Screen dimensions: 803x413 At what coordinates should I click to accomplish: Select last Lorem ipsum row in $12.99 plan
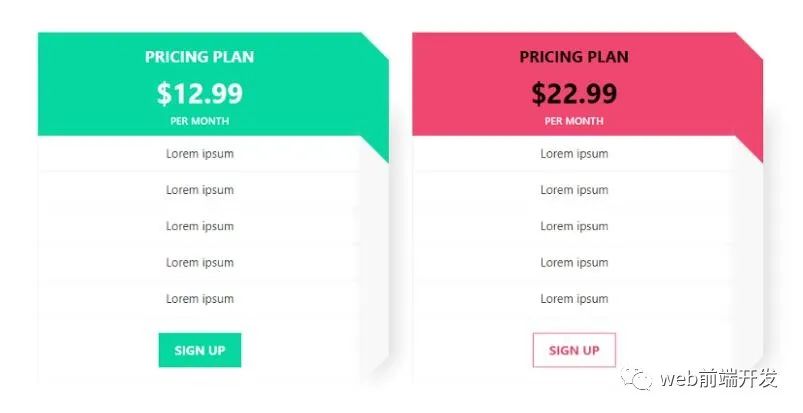point(199,299)
